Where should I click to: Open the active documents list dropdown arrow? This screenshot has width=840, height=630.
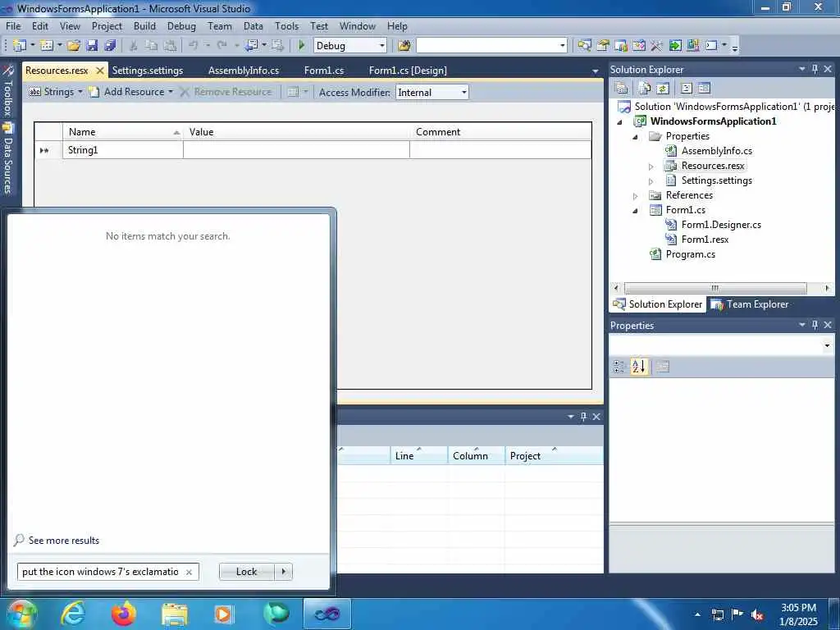pos(596,71)
